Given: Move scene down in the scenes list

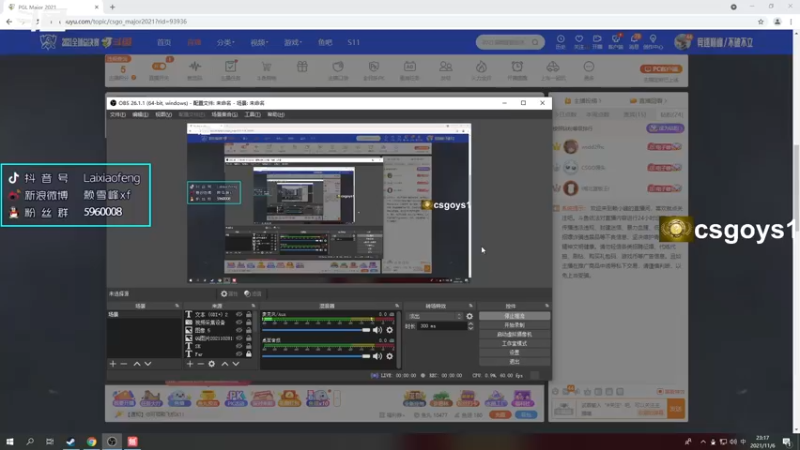Looking at the screenshot, I should click(x=148, y=364).
